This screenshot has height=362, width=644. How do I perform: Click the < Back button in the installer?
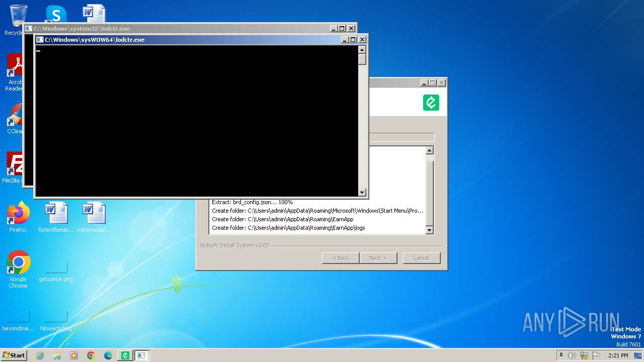pyautogui.click(x=341, y=258)
